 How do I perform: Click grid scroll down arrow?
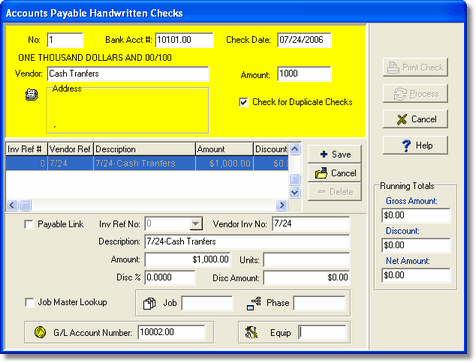(295, 192)
